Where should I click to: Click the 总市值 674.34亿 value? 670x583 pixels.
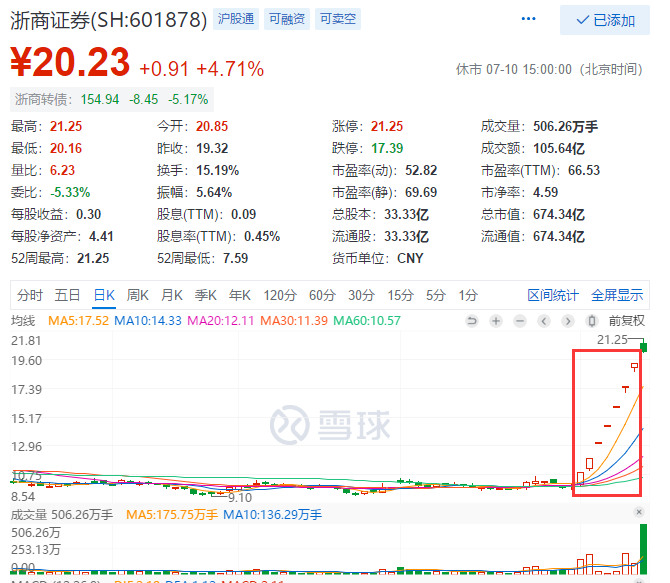click(559, 214)
